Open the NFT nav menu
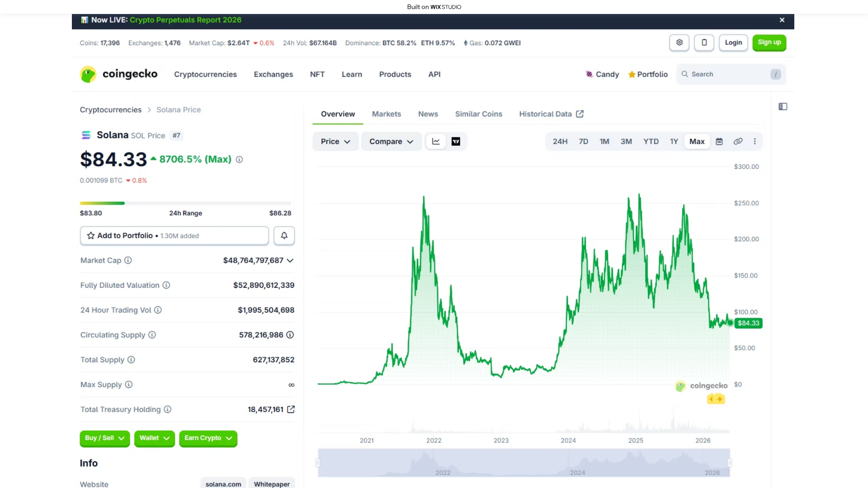The image size is (868, 488). tap(317, 74)
